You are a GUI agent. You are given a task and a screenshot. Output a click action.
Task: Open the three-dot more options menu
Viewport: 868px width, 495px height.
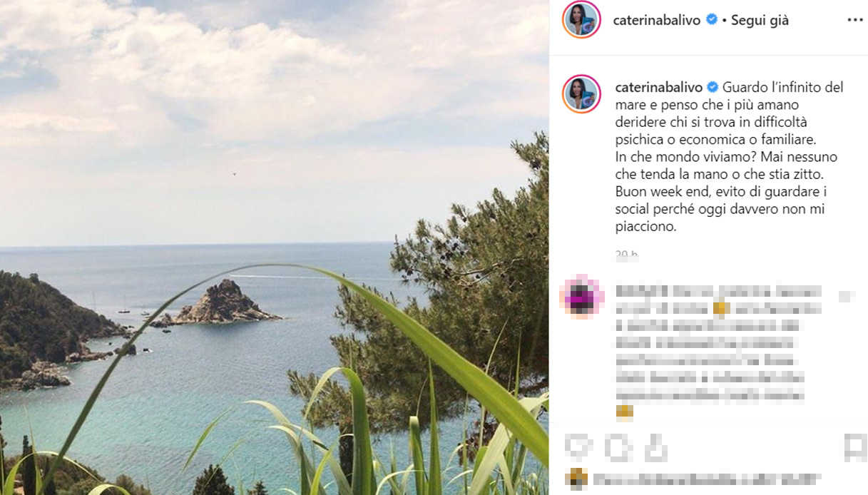pyautogui.click(x=854, y=20)
